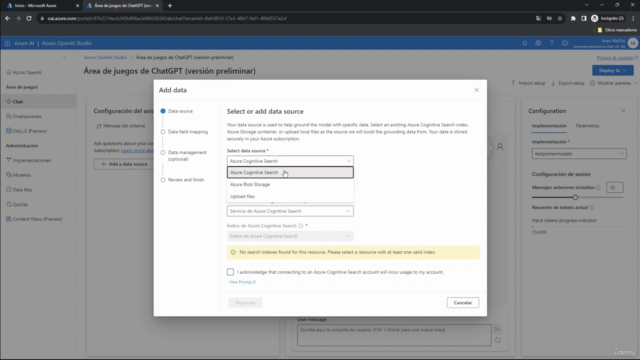Reload the page with the refresh icon
The width and height of the screenshot is (640, 360).
(29, 18)
